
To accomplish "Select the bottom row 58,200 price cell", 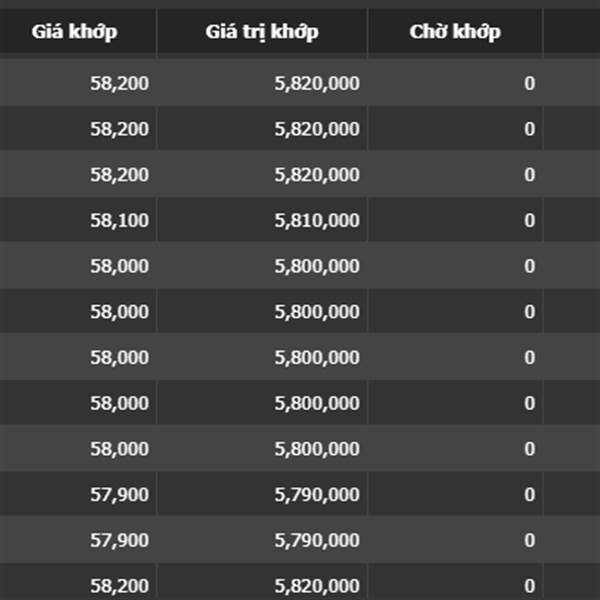I will coord(78,582).
